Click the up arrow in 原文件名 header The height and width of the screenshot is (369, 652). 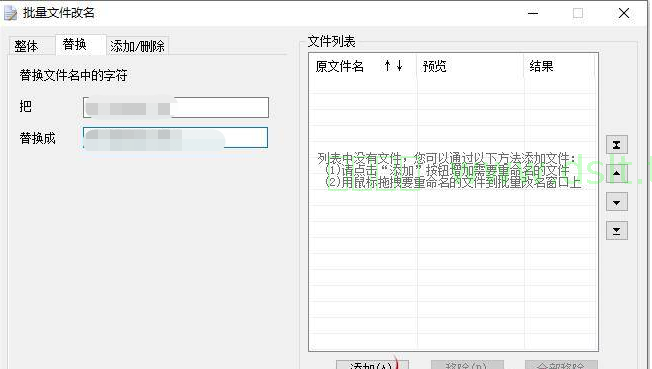click(388, 65)
